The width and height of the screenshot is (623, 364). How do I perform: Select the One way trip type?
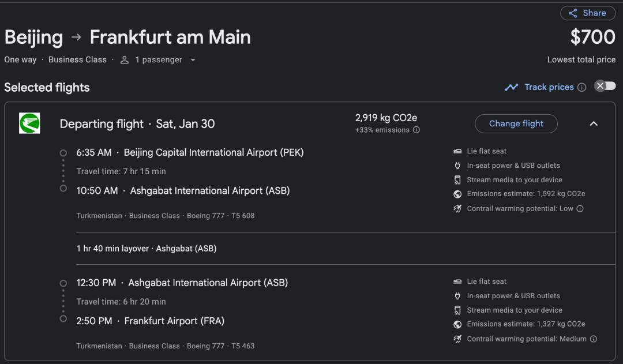(x=20, y=59)
